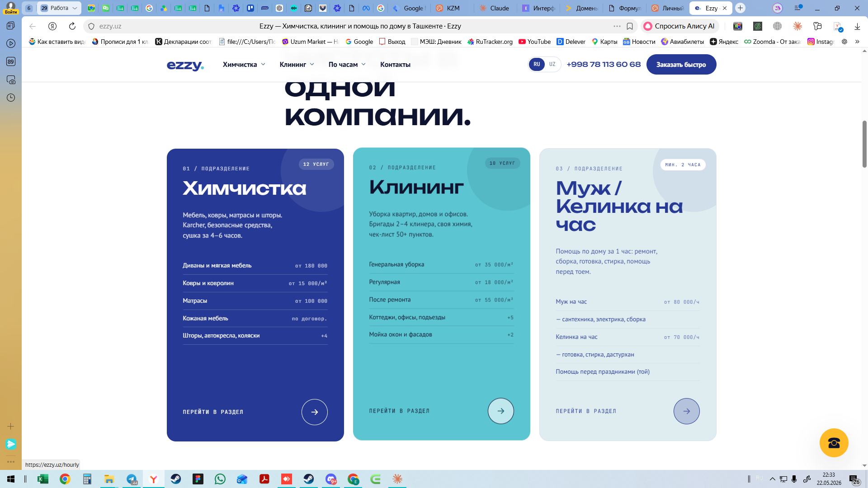Click the ezzy logo

pos(185,65)
